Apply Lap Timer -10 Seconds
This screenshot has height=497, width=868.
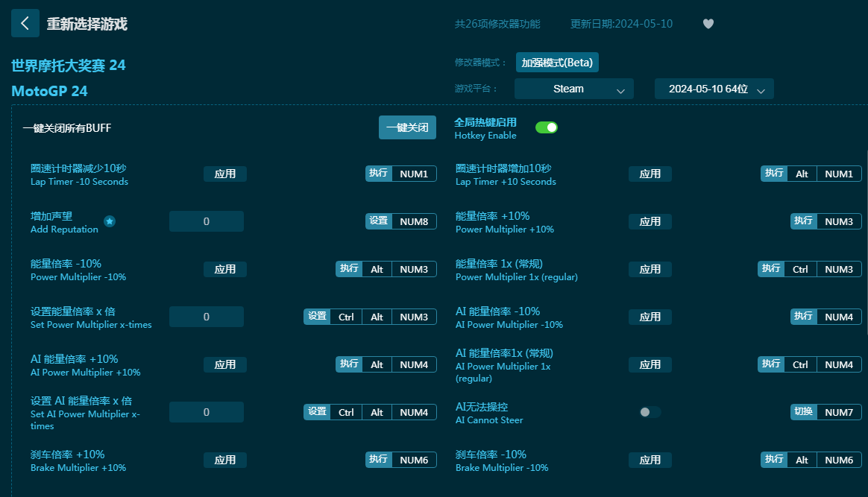(224, 174)
